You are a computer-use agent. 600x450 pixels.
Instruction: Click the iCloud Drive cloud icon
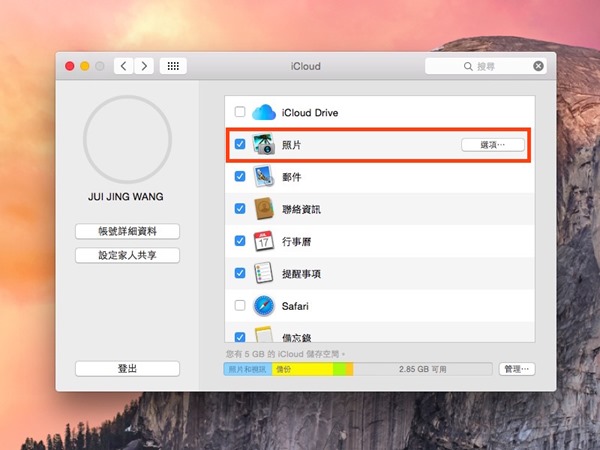264,112
